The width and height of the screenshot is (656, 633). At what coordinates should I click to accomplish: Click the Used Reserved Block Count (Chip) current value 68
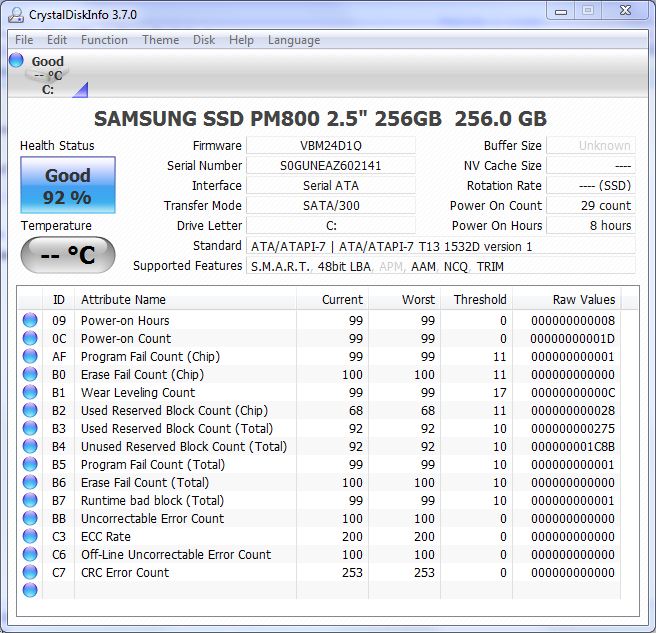pyautogui.click(x=356, y=410)
